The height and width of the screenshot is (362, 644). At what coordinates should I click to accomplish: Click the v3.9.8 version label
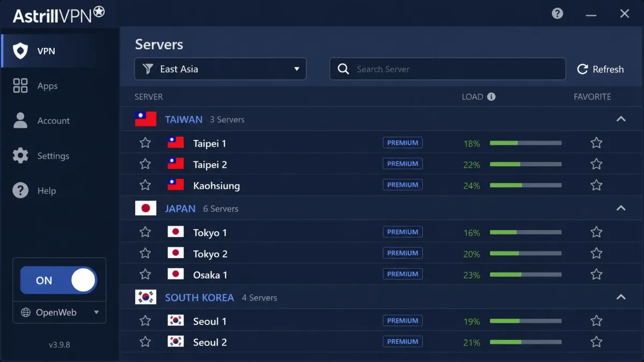point(59,344)
